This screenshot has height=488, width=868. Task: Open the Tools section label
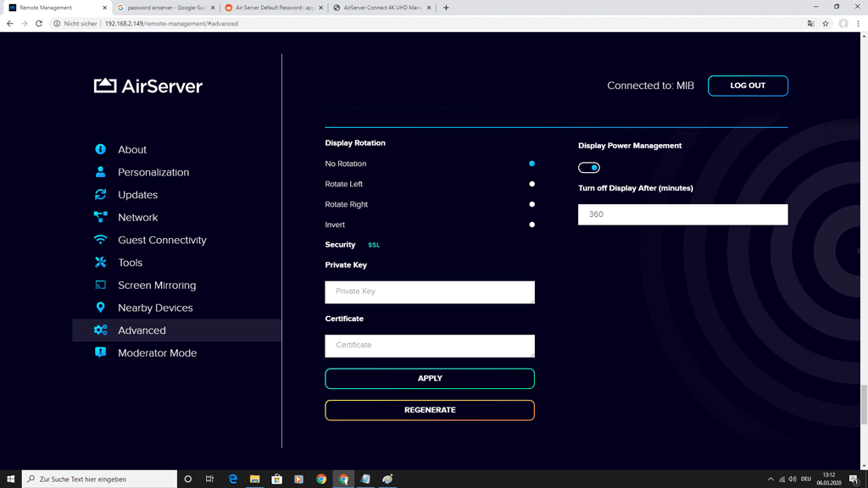point(130,263)
